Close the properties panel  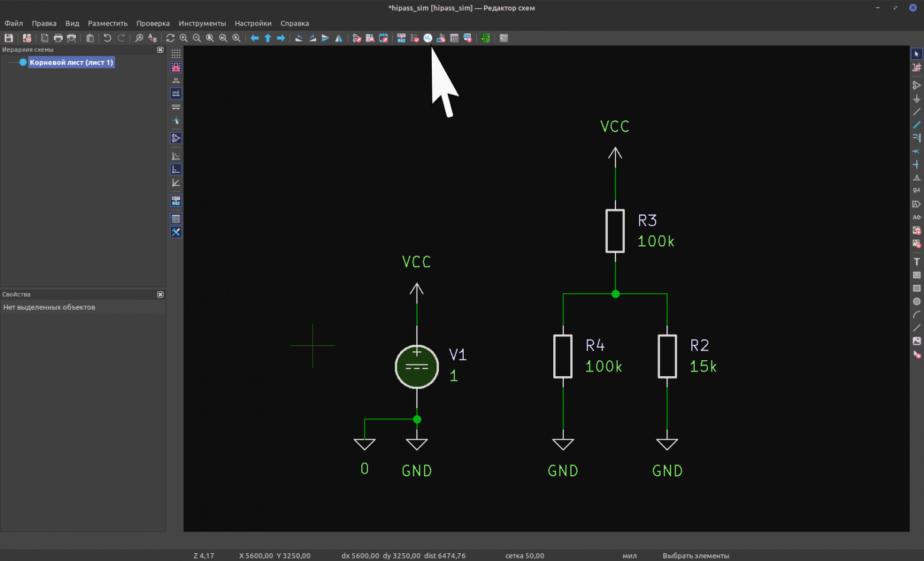point(160,294)
